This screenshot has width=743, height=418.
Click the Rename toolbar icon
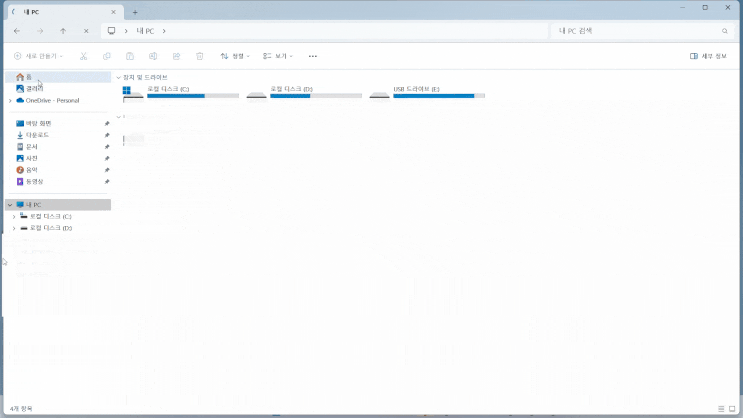153,56
